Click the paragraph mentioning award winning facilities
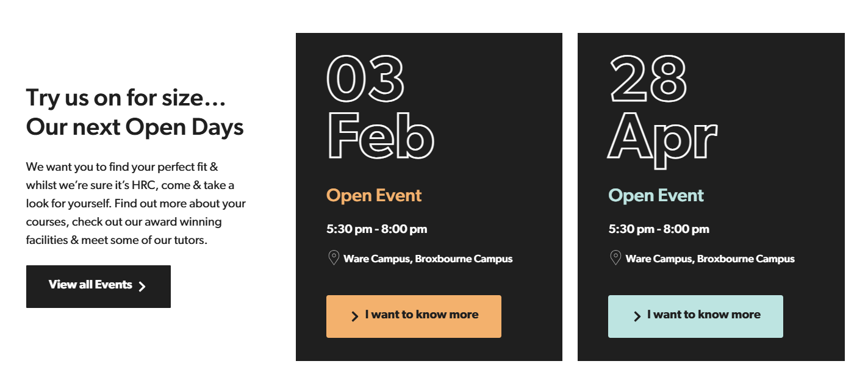 tap(135, 203)
